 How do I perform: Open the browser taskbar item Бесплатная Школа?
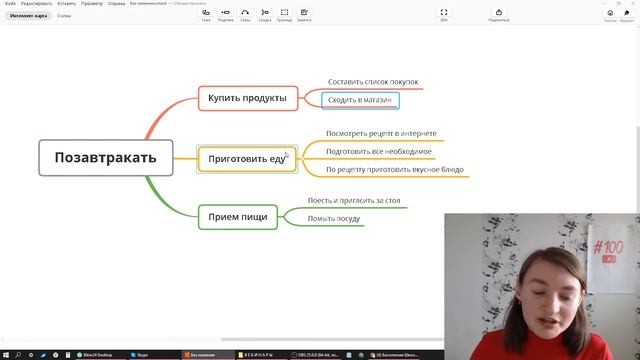pos(394,355)
